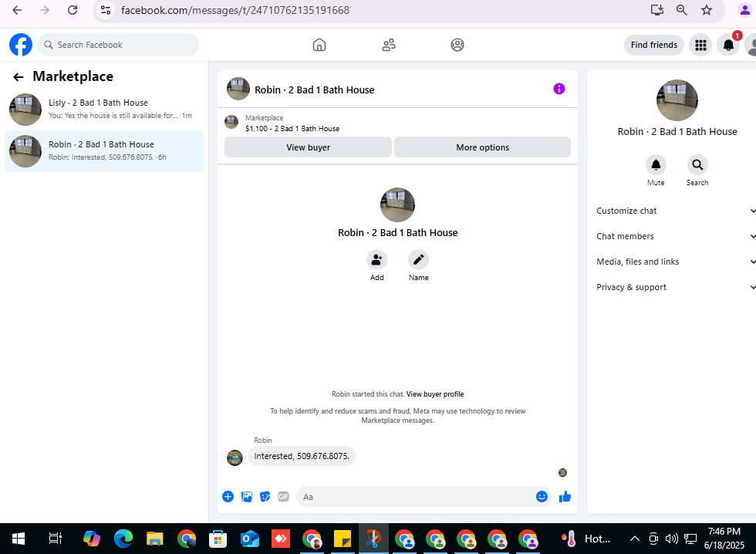This screenshot has height=554, width=756.
Task: Open the Groups icon in top navigation
Action: coord(457,45)
